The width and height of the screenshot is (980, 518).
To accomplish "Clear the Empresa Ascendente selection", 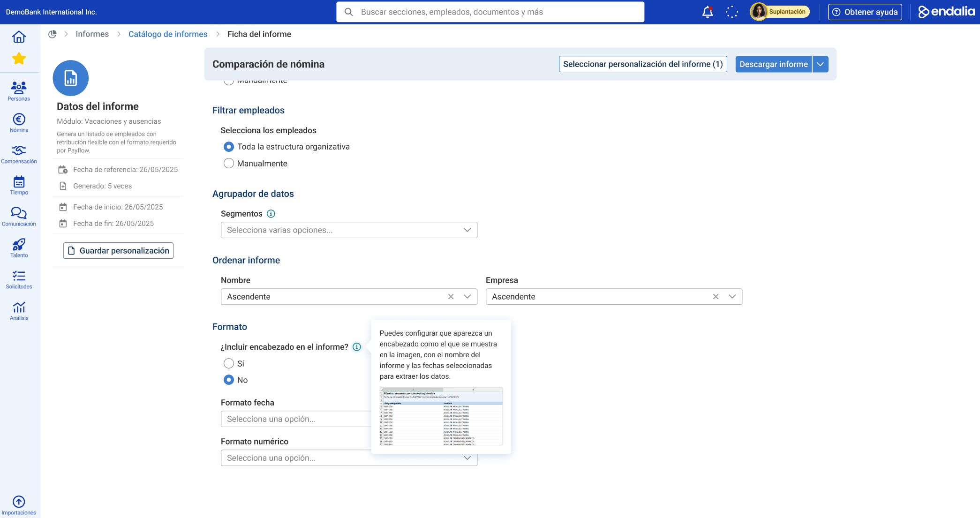I will tap(716, 297).
